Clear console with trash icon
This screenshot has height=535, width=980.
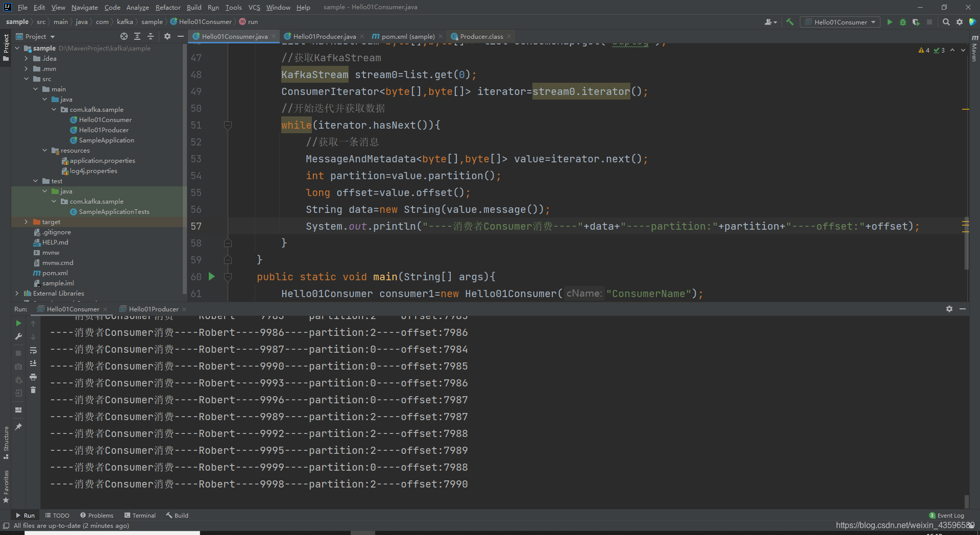tap(33, 390)
